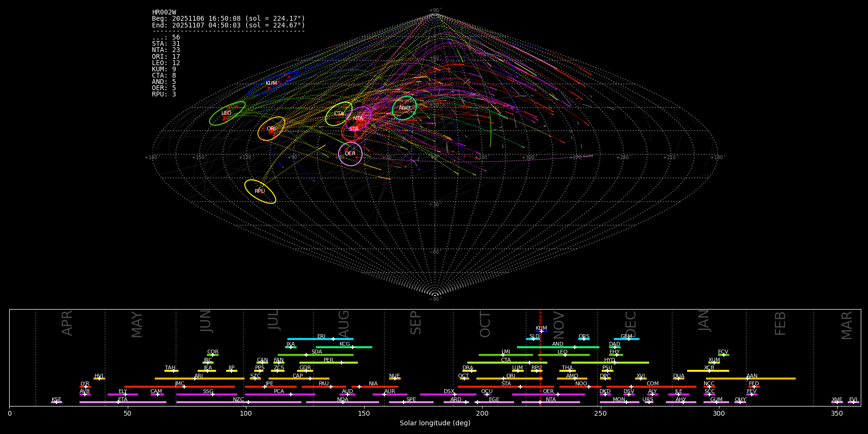Click the JMC shower label in timeline
The height and width of the screenshot is (434, 868).
click(180, 384)
